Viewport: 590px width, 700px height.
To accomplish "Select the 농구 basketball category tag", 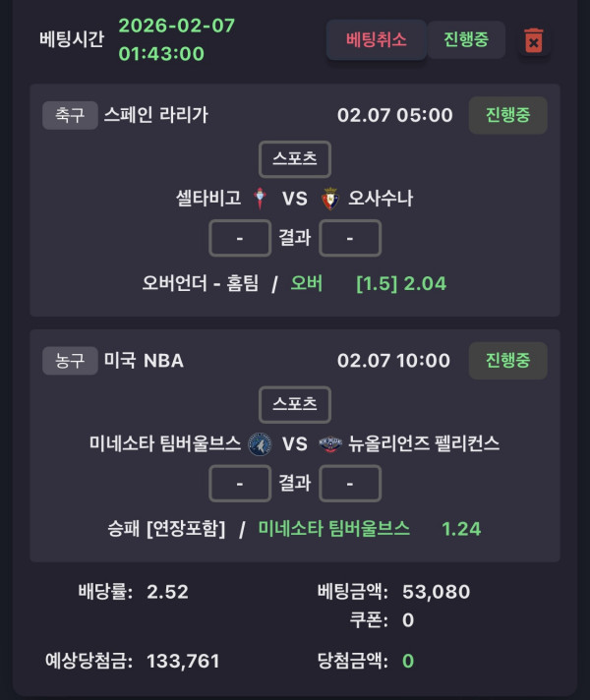I will [70, 361].
